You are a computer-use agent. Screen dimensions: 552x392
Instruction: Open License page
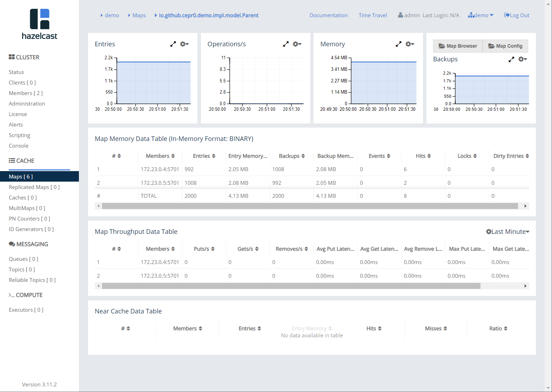(18, 114)
